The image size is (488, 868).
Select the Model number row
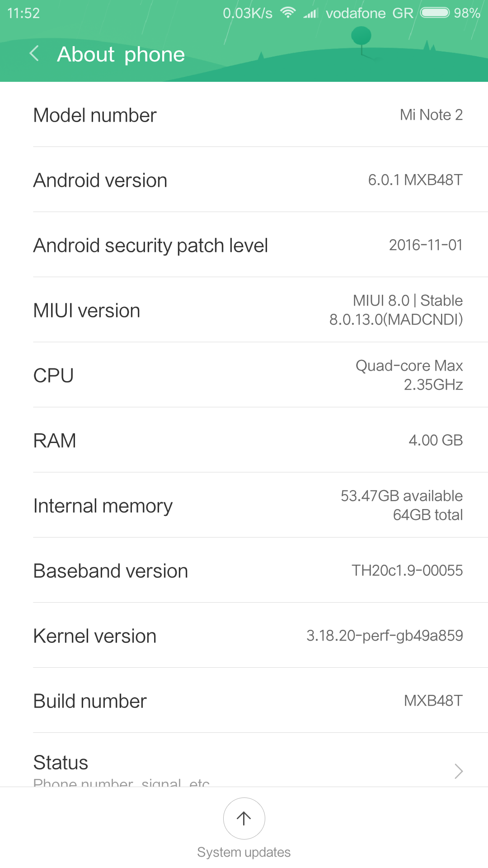point(244,115)
